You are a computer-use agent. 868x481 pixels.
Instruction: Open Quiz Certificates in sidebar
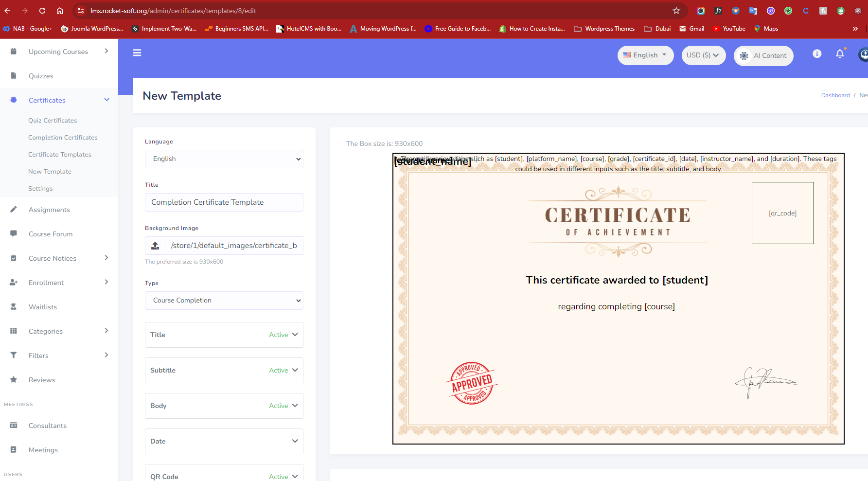pos(53,120)
